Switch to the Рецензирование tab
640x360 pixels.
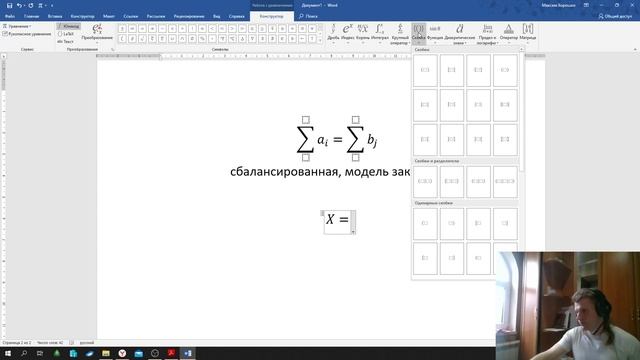189,16
